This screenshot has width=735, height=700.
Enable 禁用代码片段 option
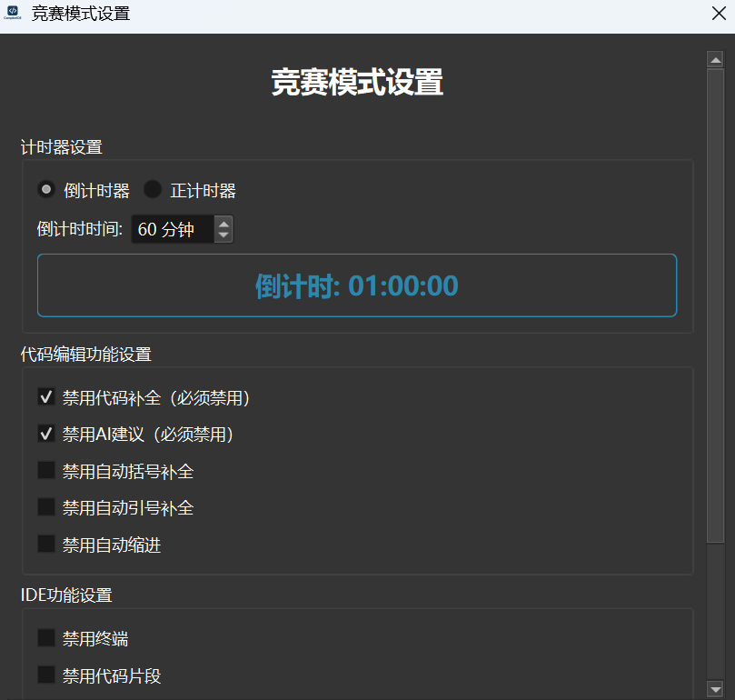[45, 675]
